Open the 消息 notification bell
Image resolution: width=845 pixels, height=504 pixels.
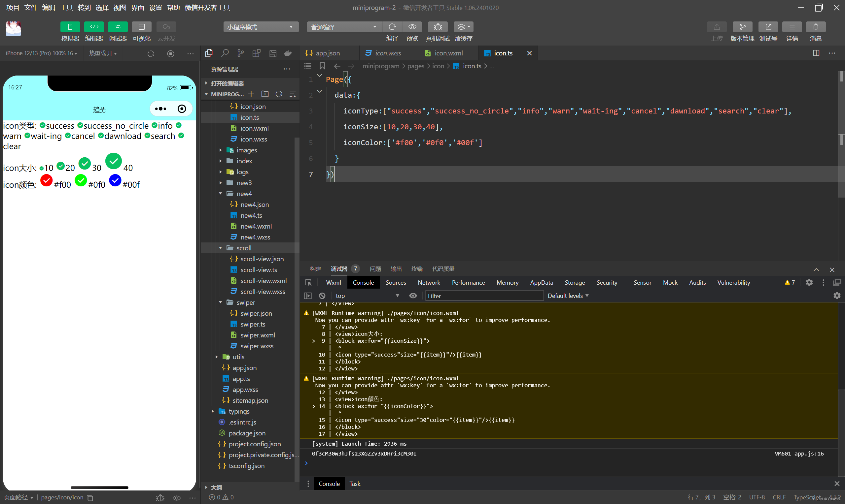pos(815,27)
